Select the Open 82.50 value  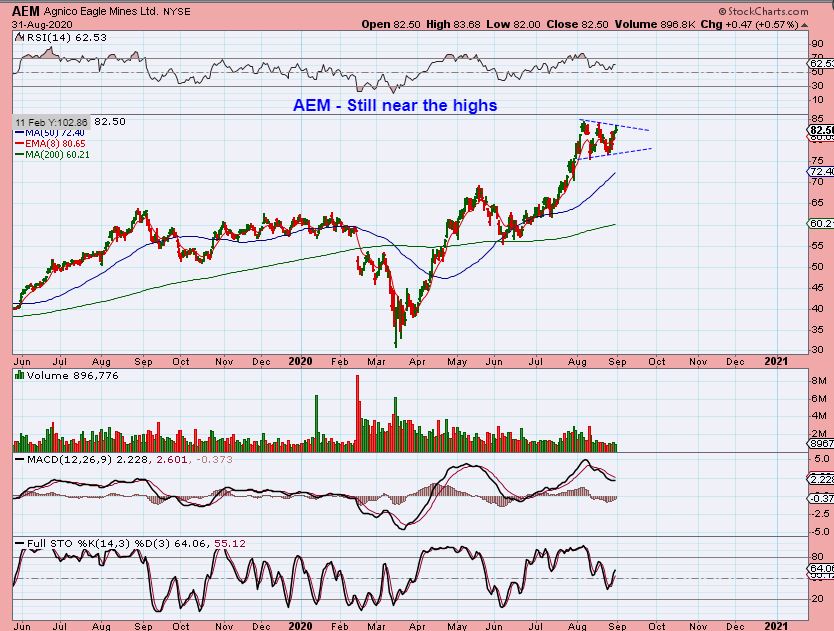391,24
